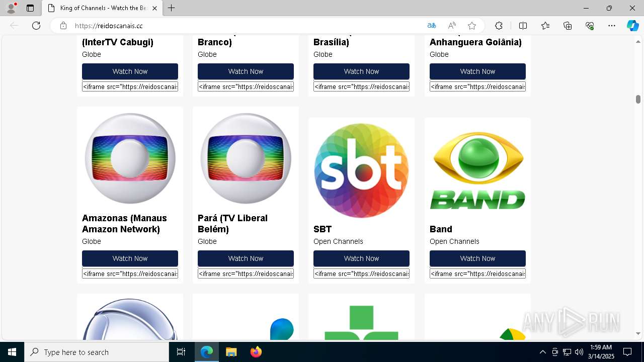Start Read Aloud from address bar

452,26
